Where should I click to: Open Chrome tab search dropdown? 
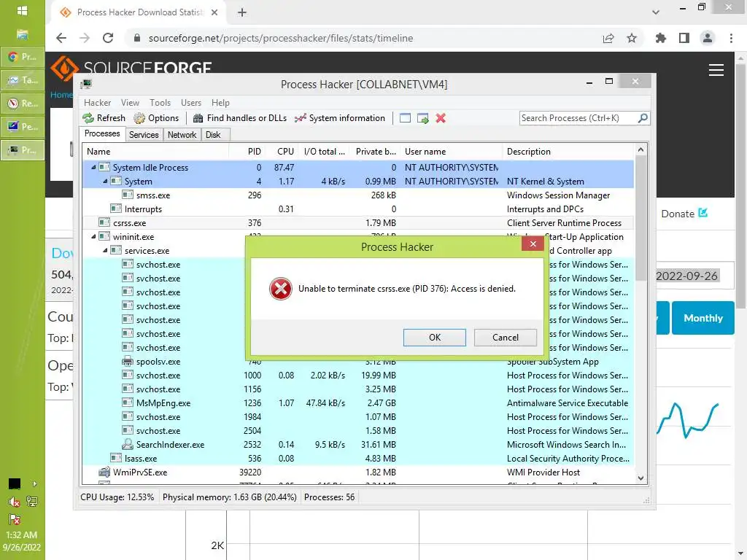coord(656,12)
